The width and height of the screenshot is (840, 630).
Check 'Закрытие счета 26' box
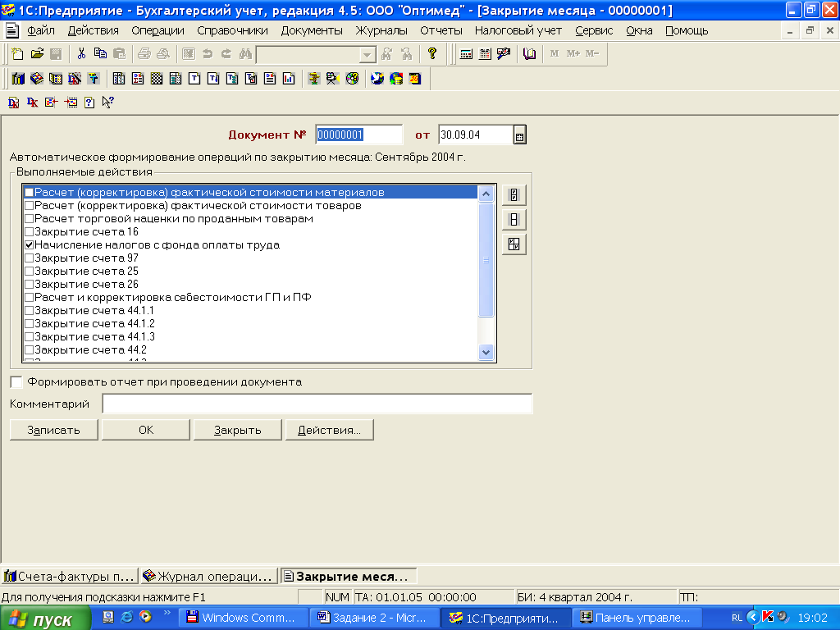30,285
